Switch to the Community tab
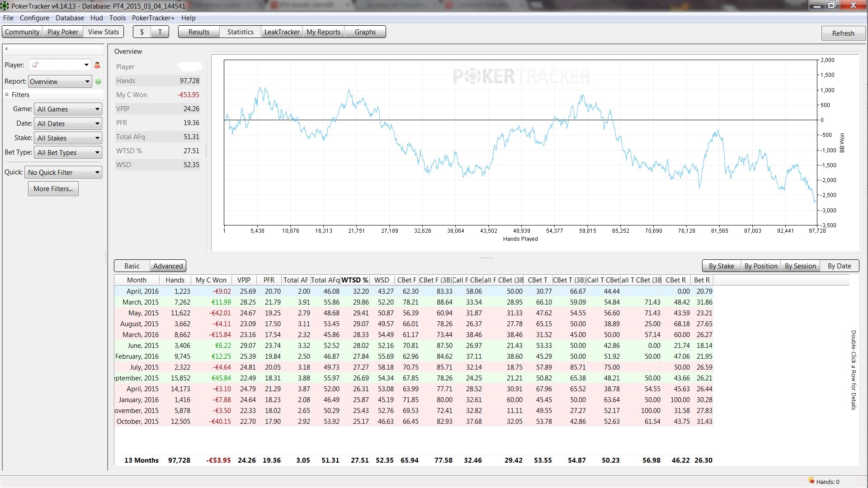 coord(22,32)
